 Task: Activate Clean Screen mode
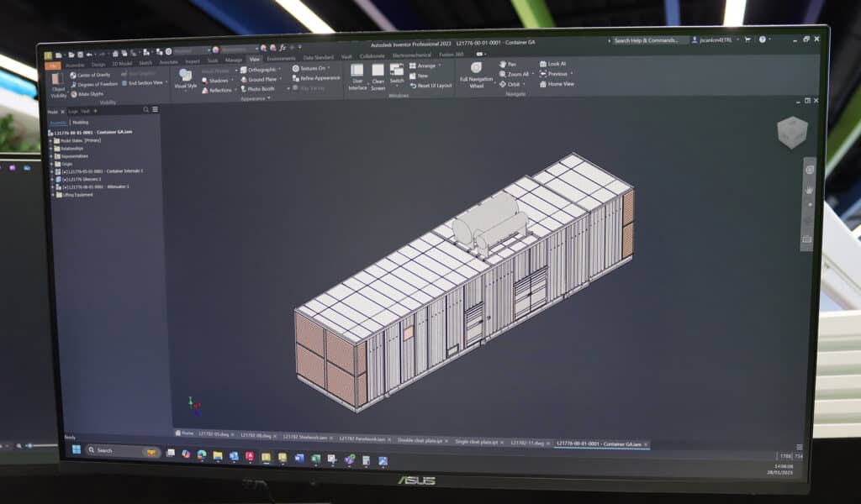pos(378,77)
